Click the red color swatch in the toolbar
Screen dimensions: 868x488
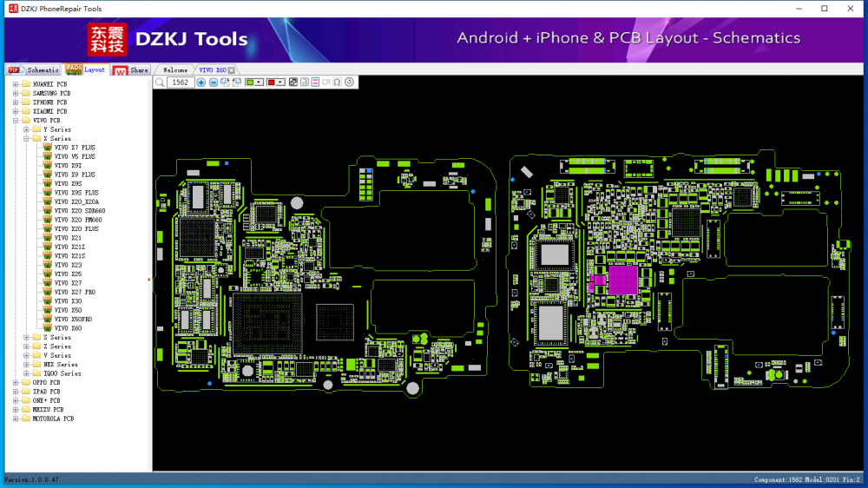[271, 82]
